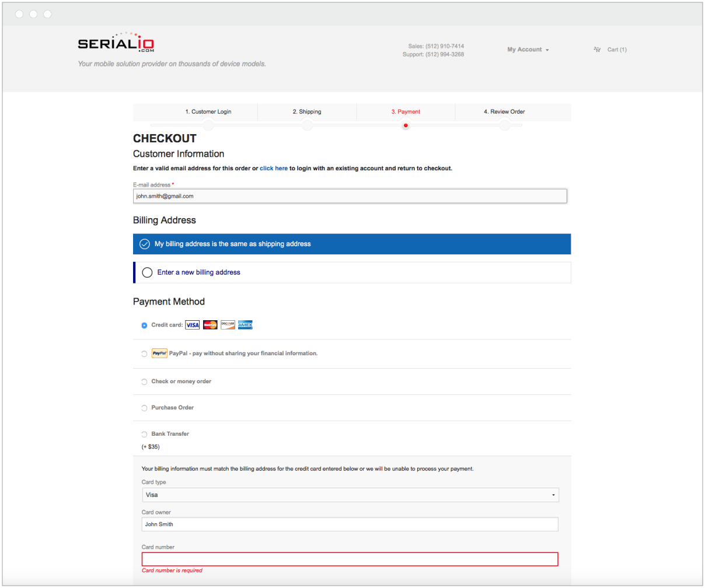Click the active Payment step progress dot
The width and height of the screenshot is (705, 588).
(406, 125)
